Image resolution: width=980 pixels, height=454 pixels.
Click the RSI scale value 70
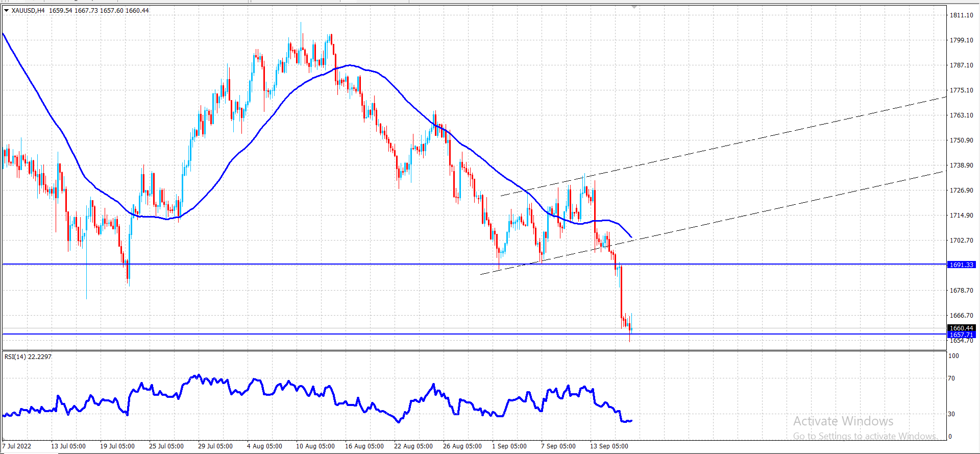tap(951, 378)
